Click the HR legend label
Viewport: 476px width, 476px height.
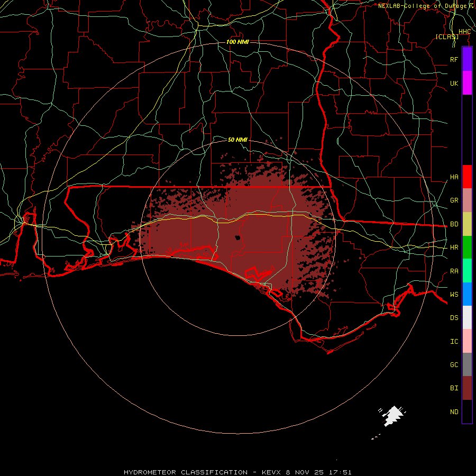pyautogui.click(x=454, y=248)
